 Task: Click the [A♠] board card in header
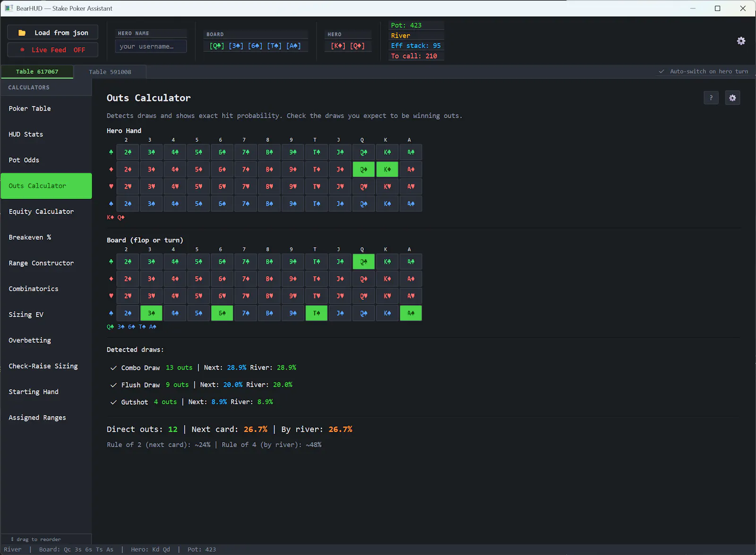(x=293, y=46)
